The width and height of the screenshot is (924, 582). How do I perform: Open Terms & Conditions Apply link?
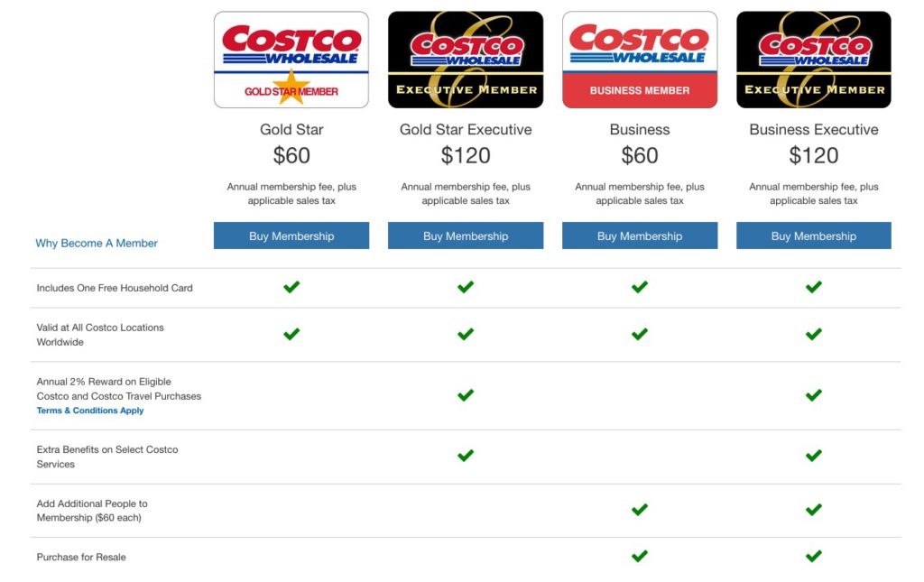point(90,411)
